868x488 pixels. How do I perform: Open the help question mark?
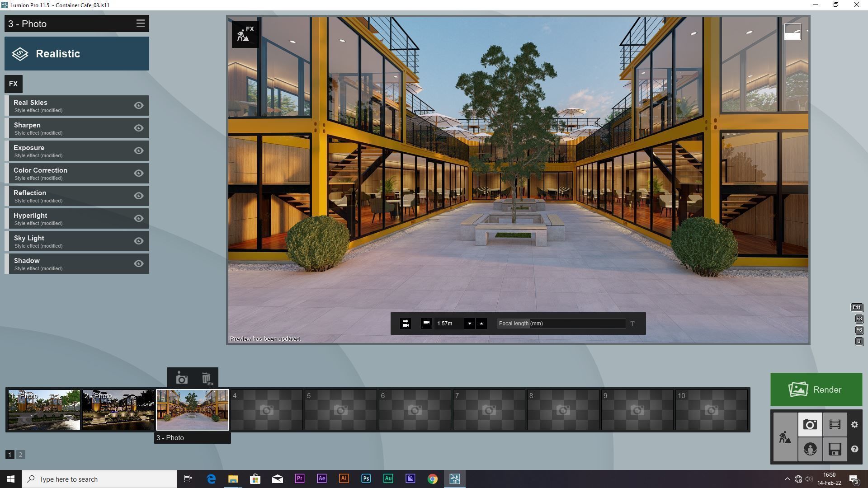[x=854, y=449]
